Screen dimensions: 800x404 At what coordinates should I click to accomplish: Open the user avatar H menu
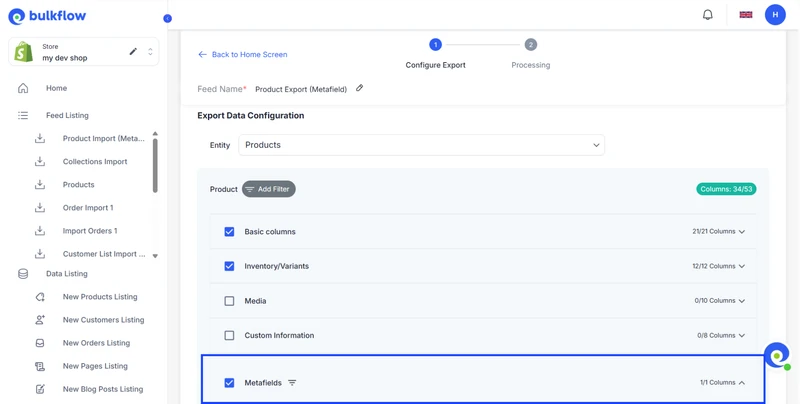pos(775,15)
